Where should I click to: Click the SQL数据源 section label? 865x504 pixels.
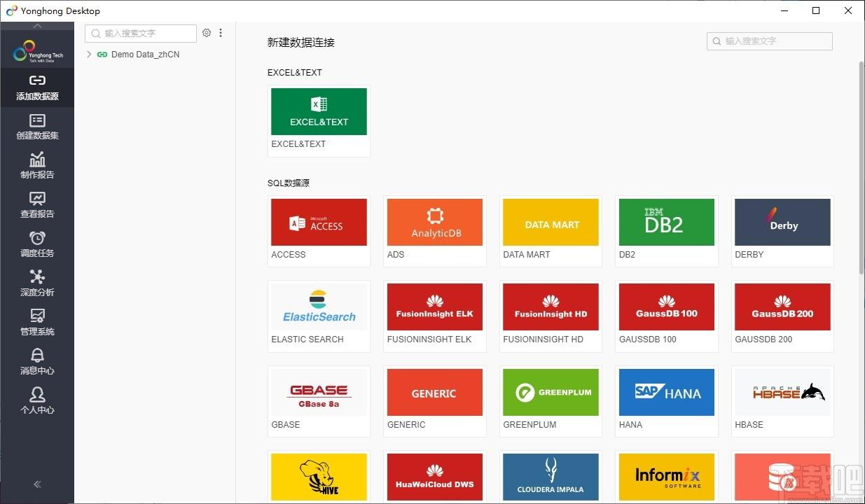tap(289, 183)
